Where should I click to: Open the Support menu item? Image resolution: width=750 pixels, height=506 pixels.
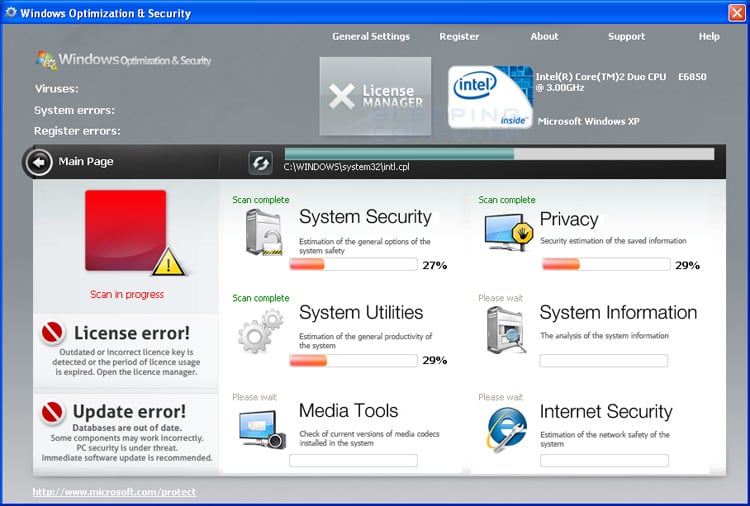coord(626,36)
